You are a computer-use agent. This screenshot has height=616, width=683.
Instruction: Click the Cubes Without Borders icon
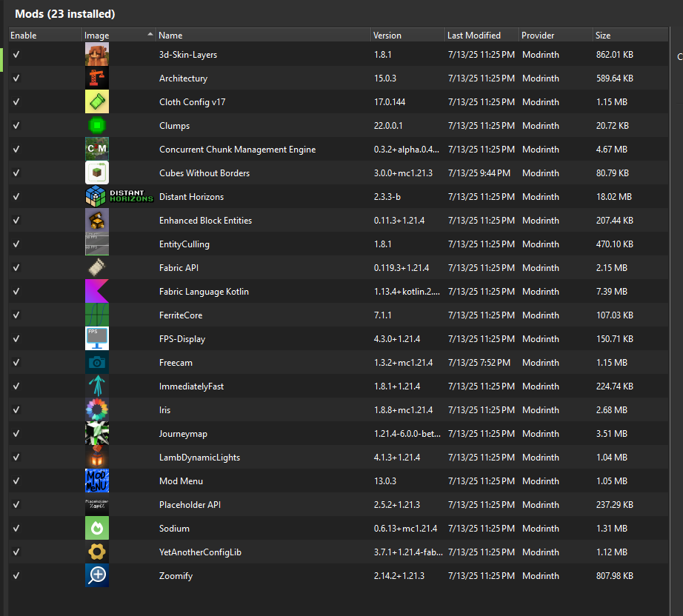pyautogui.click(x=97, y=173)
